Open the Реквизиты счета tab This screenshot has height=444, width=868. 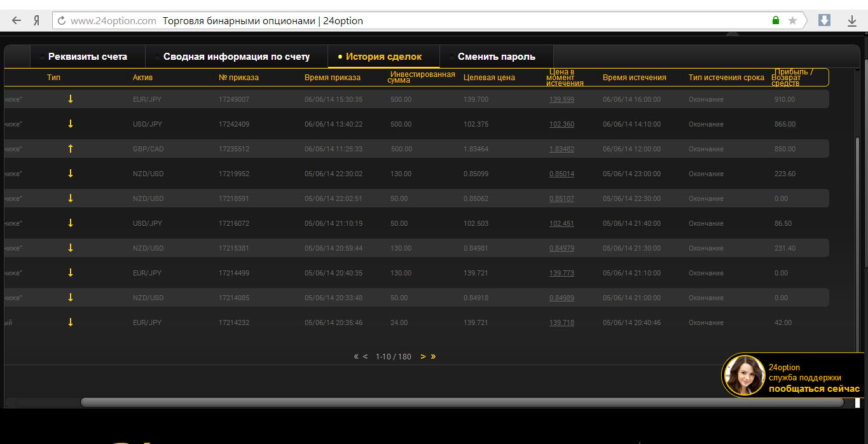point(88,57)
